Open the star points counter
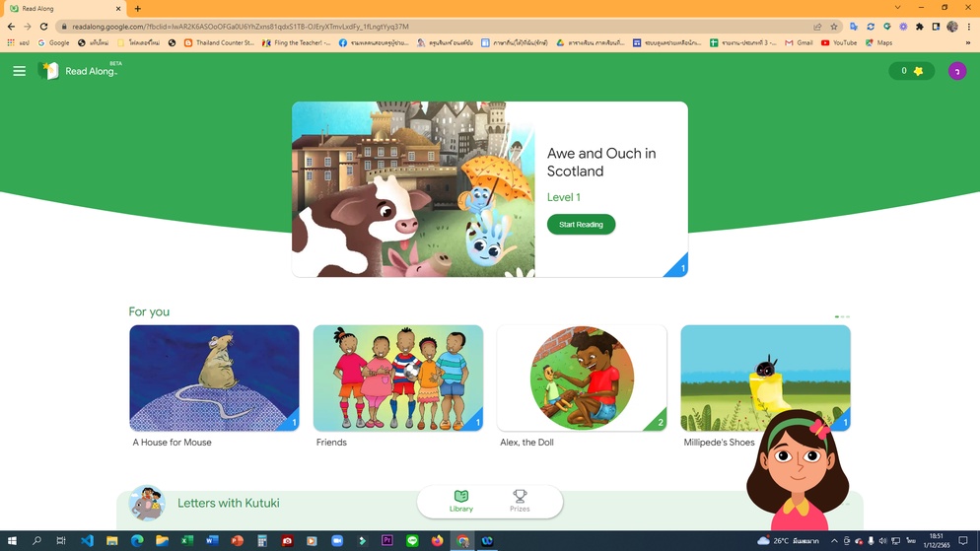The image size is (980, 551). 912,71
